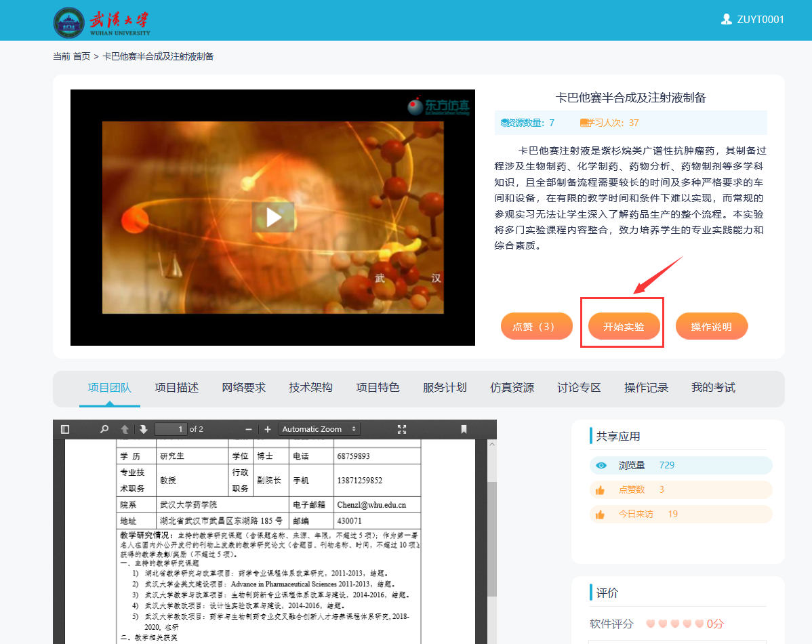This screenshot has width=812, height=644.
Task: Zoom out the PDF document
Action: coord(249,429)
